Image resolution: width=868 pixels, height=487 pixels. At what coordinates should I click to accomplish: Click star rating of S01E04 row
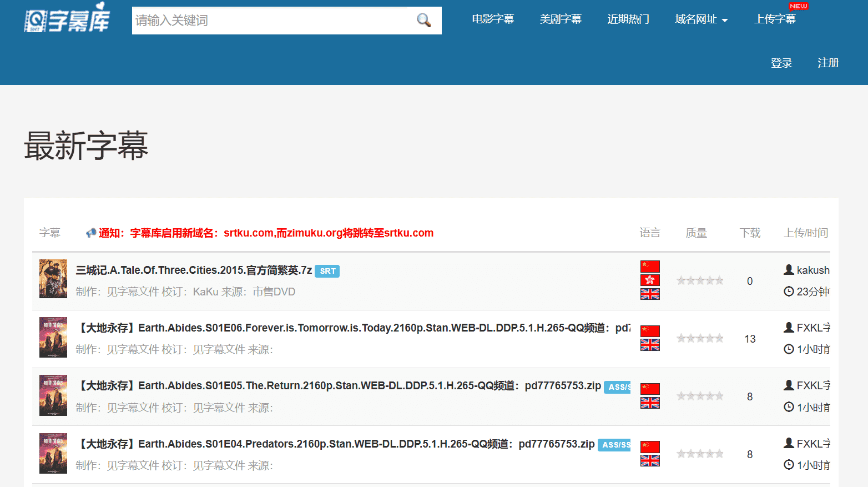[700, 454]
